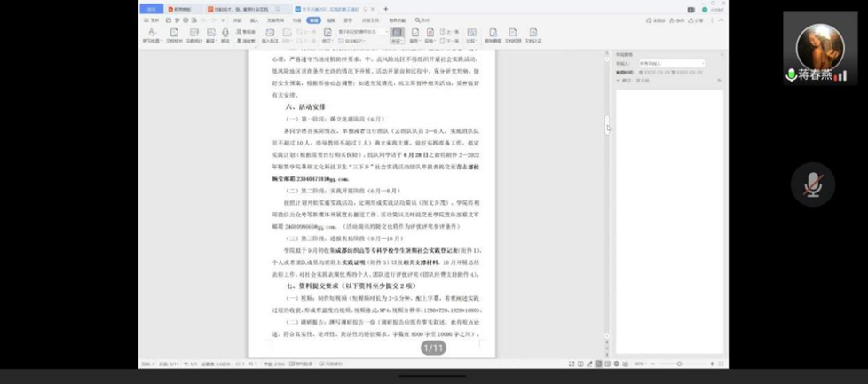The image size is (868, 384).
Task: Open the reviewer dropdown in review pane
Action: [x=672, y=64]
